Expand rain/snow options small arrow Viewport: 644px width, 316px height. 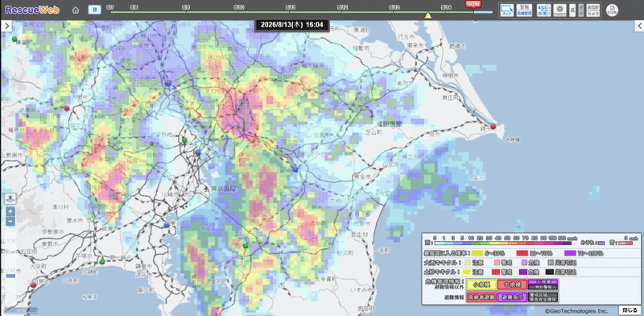click(x=549, y=7)
